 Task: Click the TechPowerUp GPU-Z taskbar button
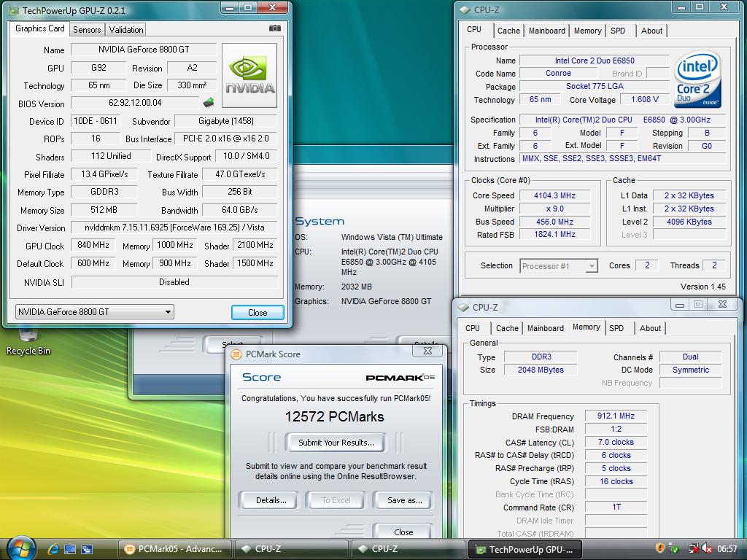tap(525, 549)
